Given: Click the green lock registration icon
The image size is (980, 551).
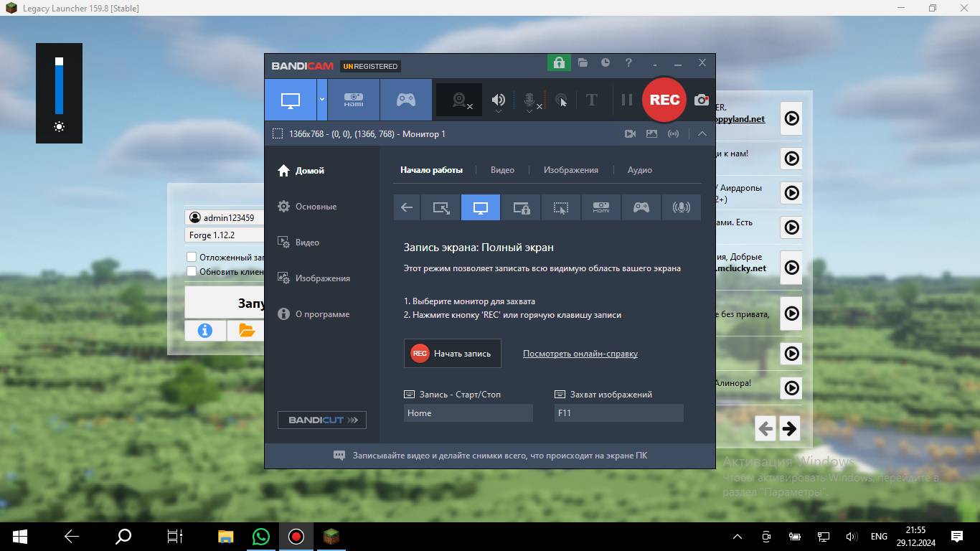Looking at the screenshot, I should tap(559, 63).
